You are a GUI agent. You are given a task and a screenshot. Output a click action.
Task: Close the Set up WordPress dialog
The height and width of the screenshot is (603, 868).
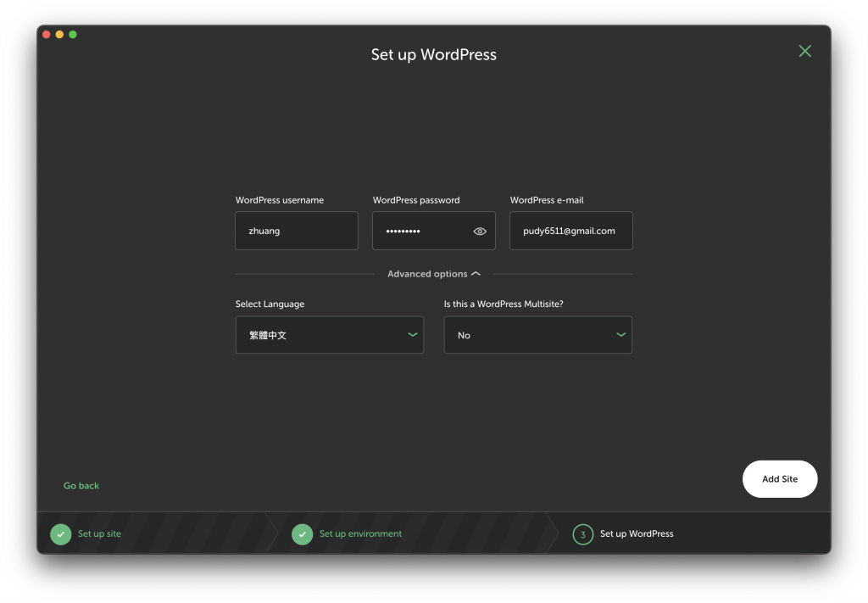click(x=805, y=52)
